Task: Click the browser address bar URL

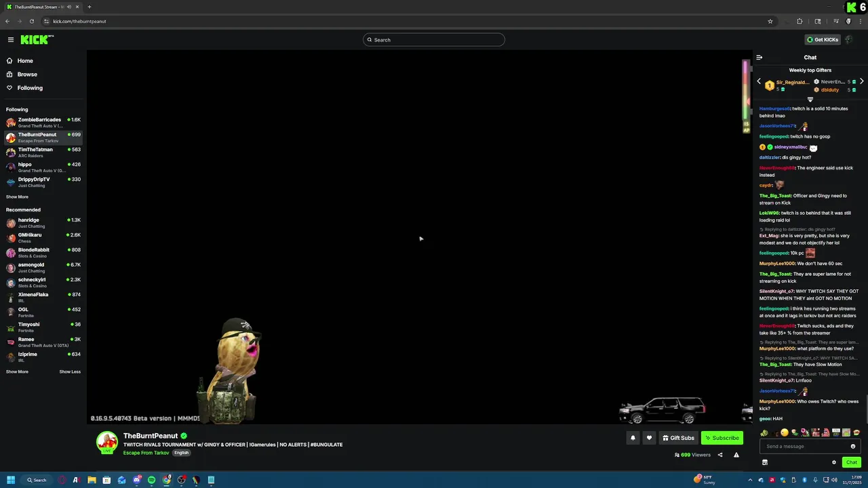Action: (79, 21)
